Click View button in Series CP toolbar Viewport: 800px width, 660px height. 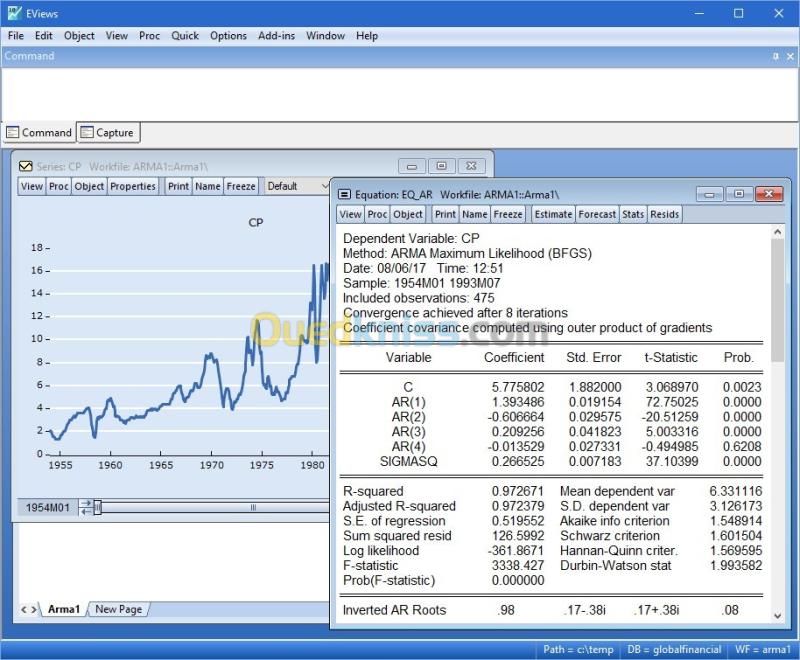32,186
